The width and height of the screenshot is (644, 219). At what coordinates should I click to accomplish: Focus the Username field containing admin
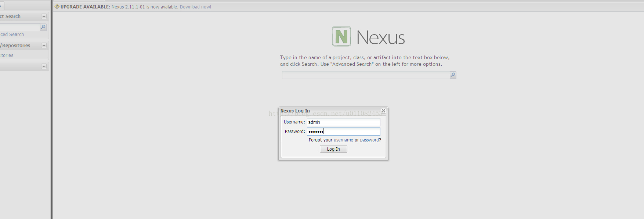pyautogui.click(x=344, y=122)
